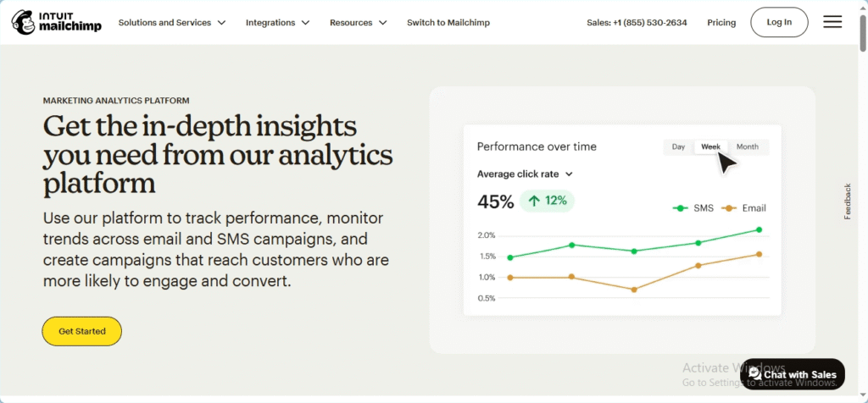Screen dimensions: 868x403
Task: Select the Week view toggle
Action: click(711, 147)
